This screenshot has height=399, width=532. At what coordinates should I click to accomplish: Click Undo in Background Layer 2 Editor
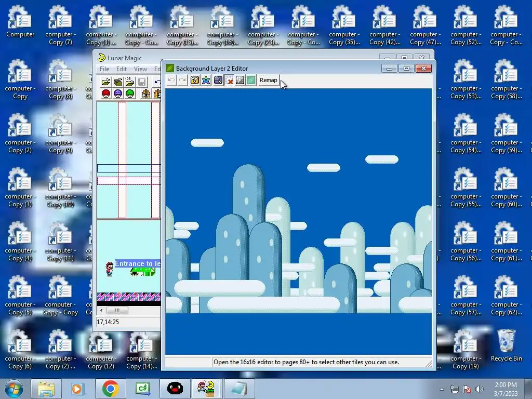(x=171, y=81)
